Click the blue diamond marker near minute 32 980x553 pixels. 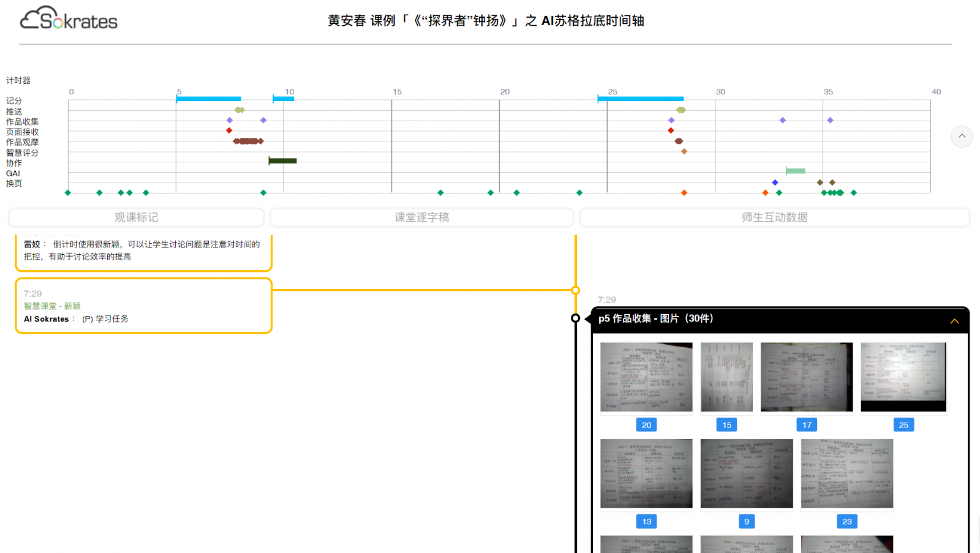(x=775, y=182)
